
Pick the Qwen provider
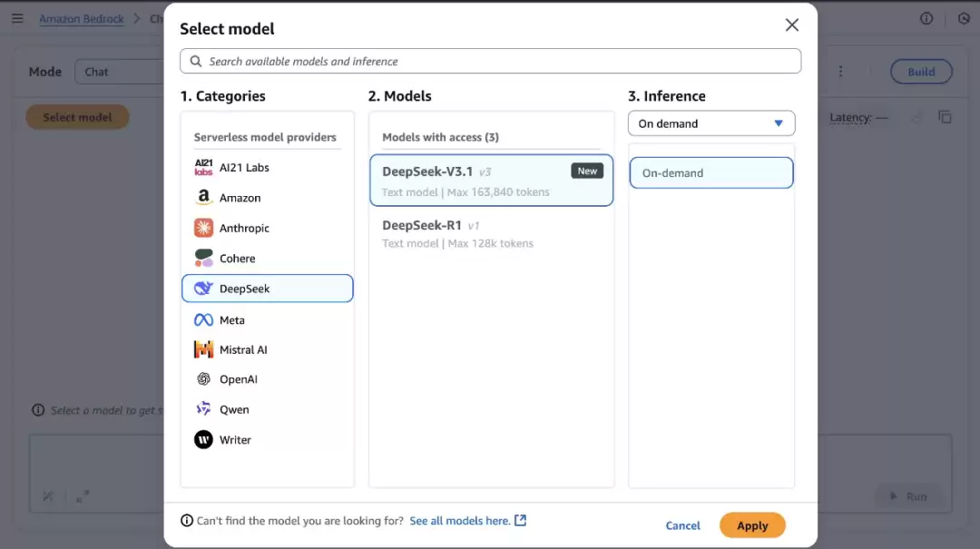[x=233, y=410]
